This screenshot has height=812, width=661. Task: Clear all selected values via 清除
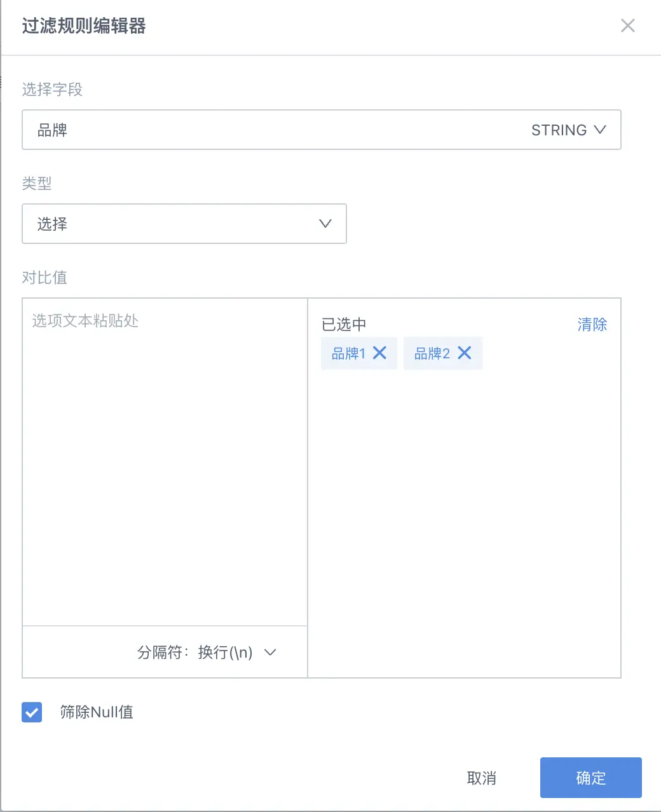click(592, 325)
